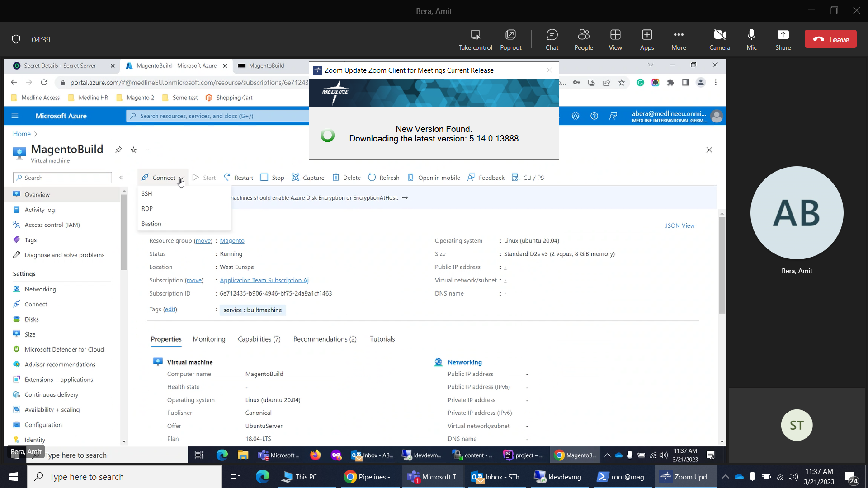
Task: Collapse the Connect dropdown arrow
Action: click(x=181, y=178)
